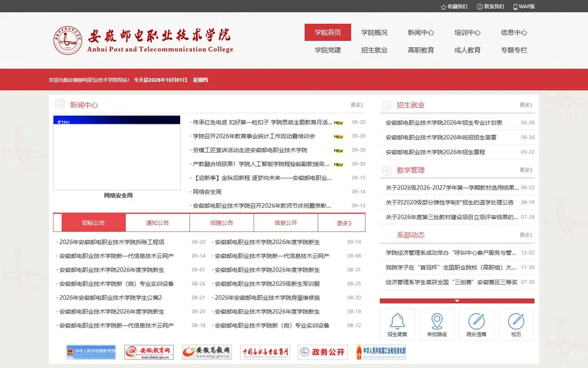Select the 招标公告 tab
The image size is (588, 368).
click(93, 223)
